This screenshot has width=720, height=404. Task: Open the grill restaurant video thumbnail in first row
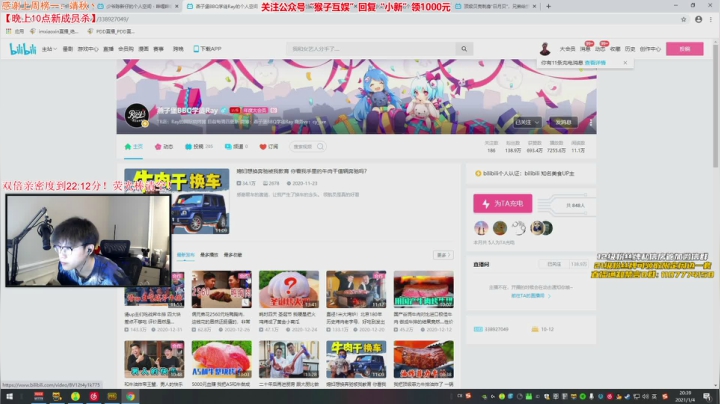coord(356,289)
